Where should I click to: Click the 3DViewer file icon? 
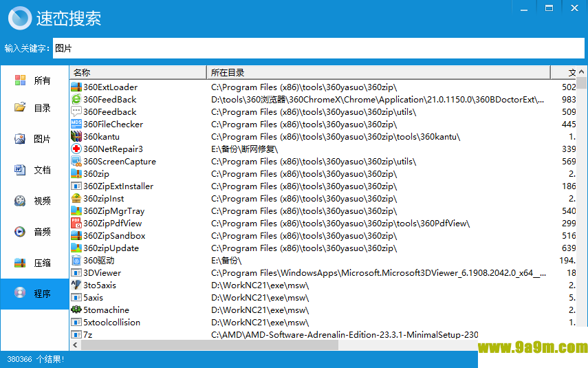tap(76, 272)
